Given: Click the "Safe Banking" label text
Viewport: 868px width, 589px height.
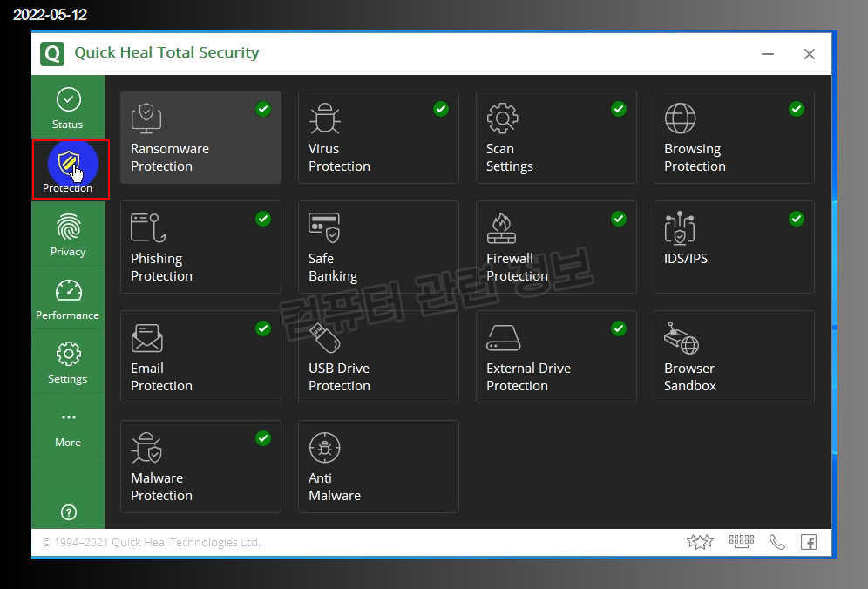Looking at the screenshot, I should point(333,267).
